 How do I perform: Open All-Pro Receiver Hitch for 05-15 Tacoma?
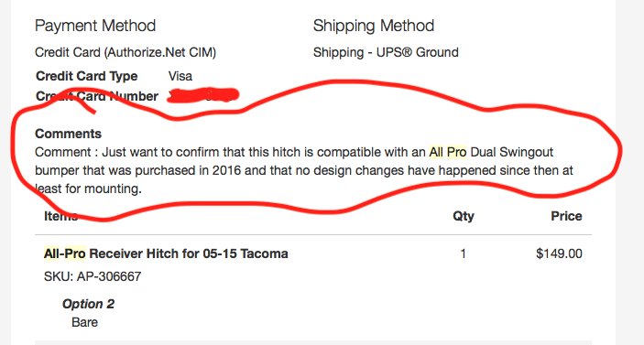pos(166,253)
